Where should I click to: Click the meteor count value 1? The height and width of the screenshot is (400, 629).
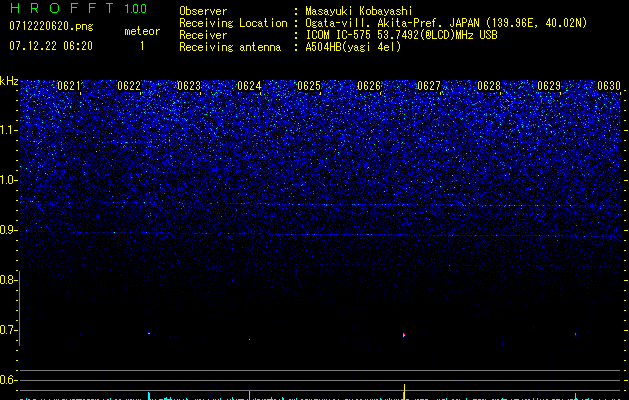point(142,46)
